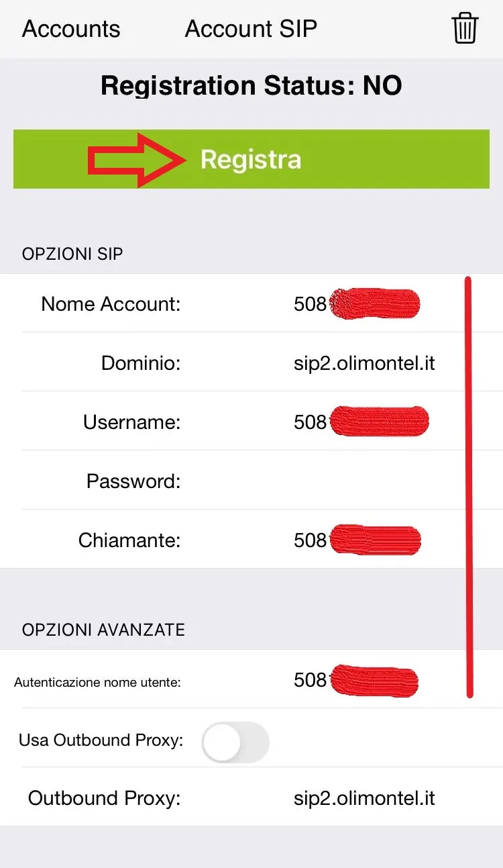The image size is (503, 868).
Task: Tap the Autenticazione nome utente value
Action: pyautogui.click(x=355, y=680)
